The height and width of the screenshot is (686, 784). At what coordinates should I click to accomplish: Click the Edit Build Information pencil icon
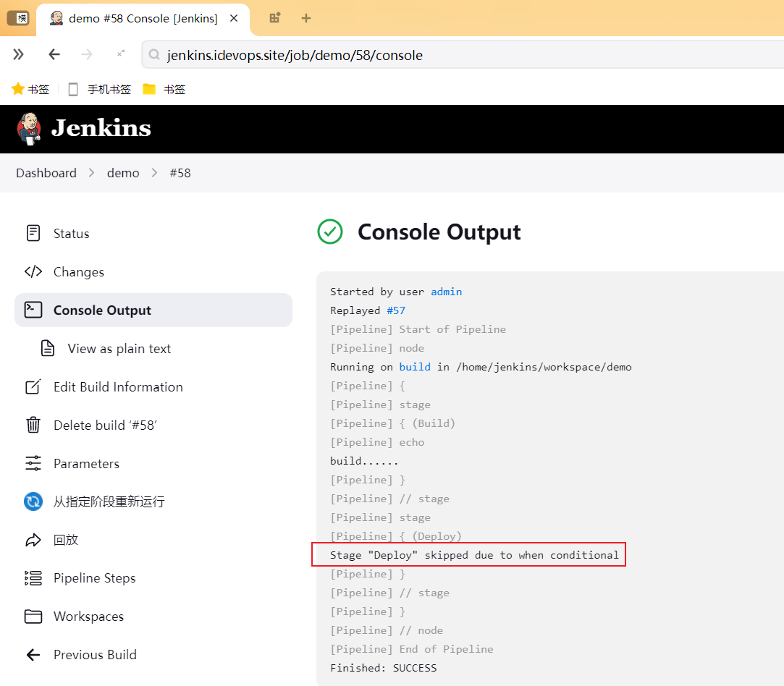(33, 386)
